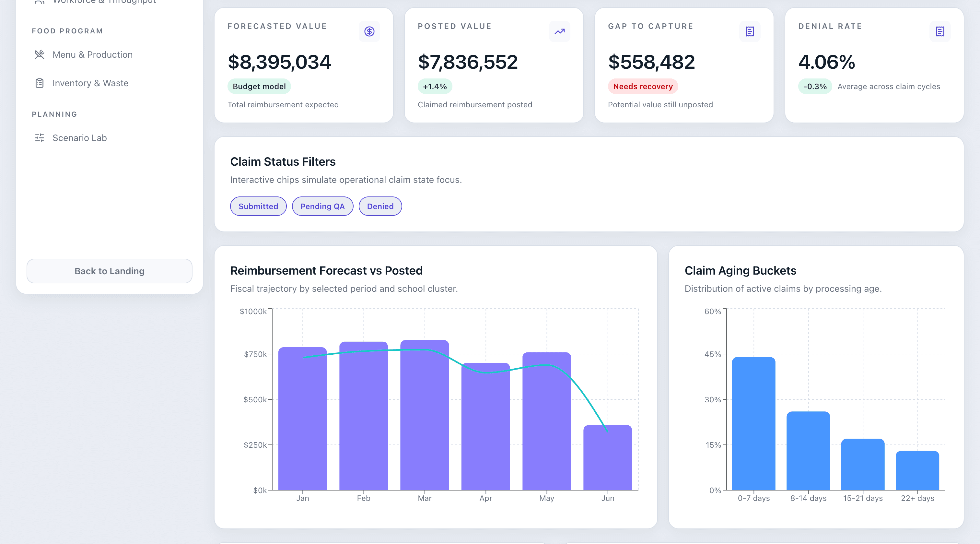
Task: Click the clipboard icon on Gap to Capture card
Action: [749, 31]
